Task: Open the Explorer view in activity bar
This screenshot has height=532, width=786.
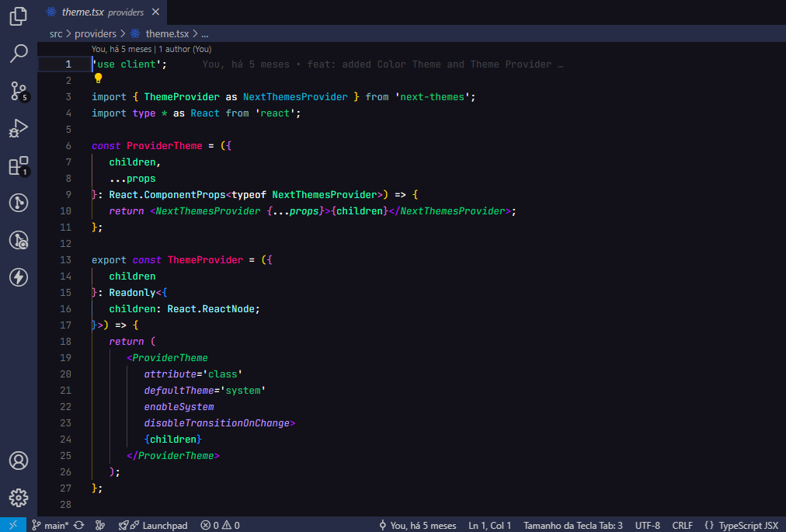Action: 18,16
